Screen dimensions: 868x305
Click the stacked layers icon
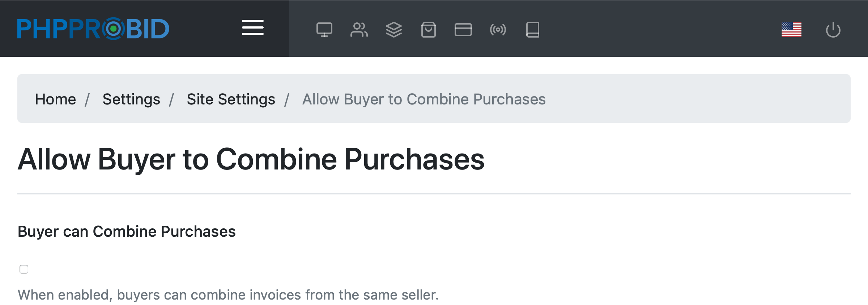coord(393,30)
